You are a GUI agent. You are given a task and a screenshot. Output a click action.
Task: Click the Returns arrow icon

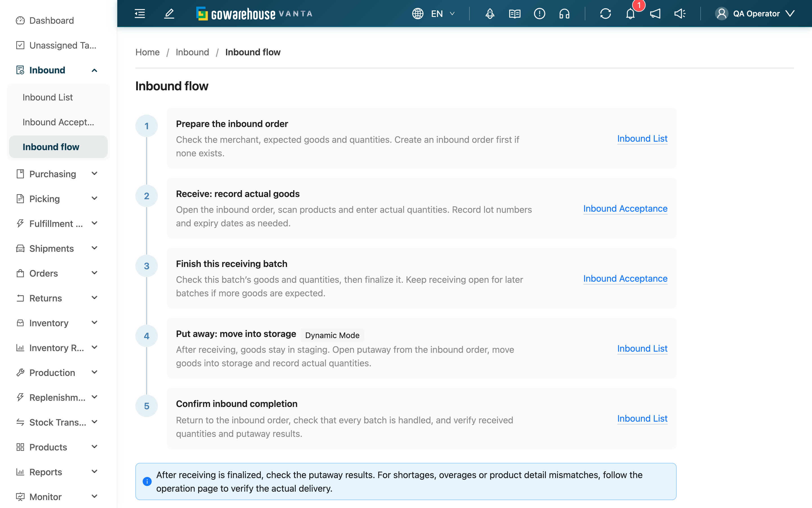pos(20,298)
